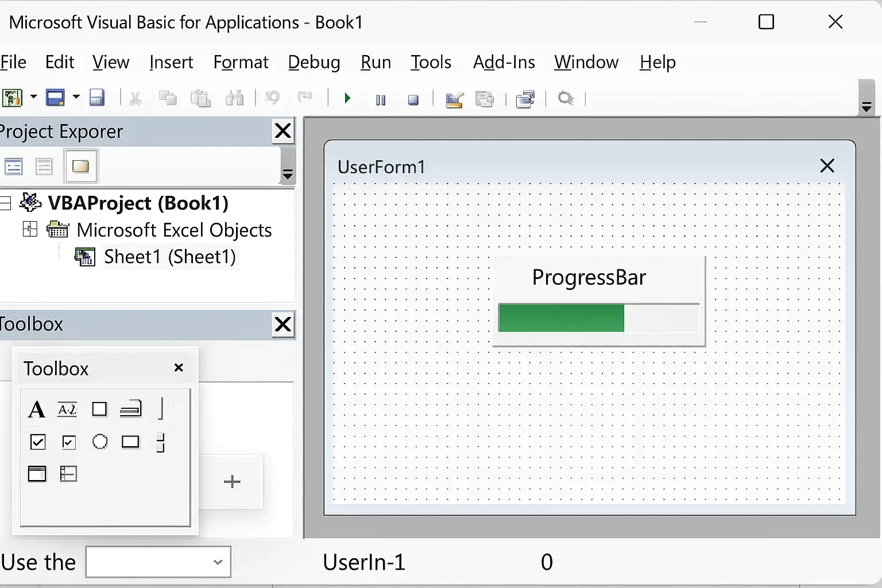Toggle Design Mode icon in toolbar

[454, 99]
